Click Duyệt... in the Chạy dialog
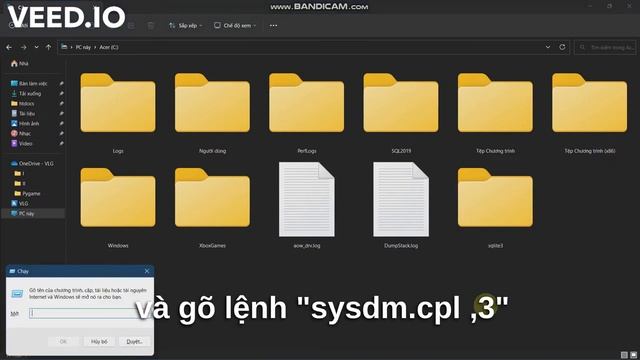 [135, 342]
